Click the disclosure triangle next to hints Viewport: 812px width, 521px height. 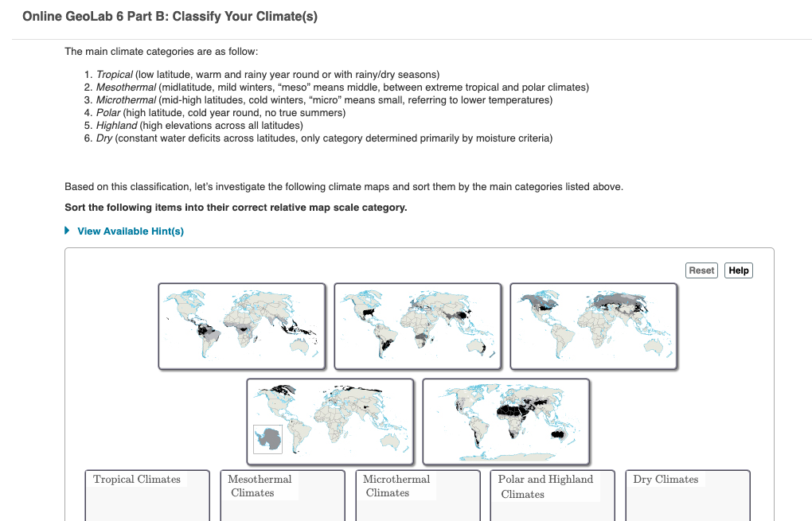pos(67,231)
